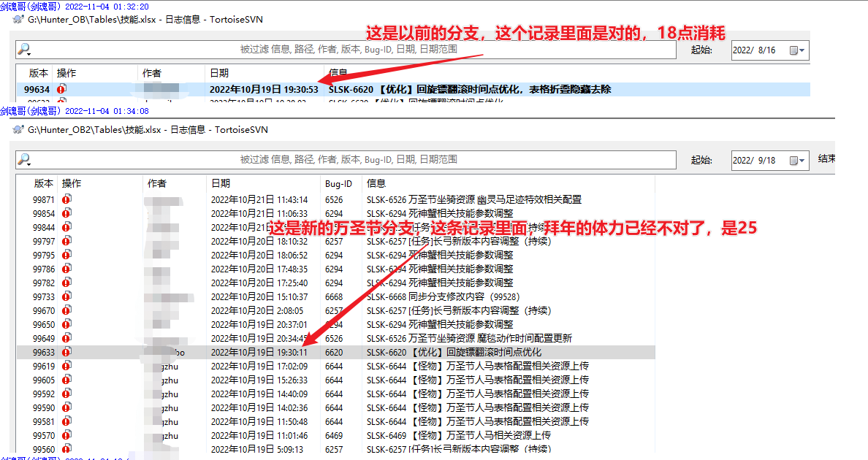868x460 pixels.
Task: Click modified action icon for revision 99871
Action: coord(66,199)
